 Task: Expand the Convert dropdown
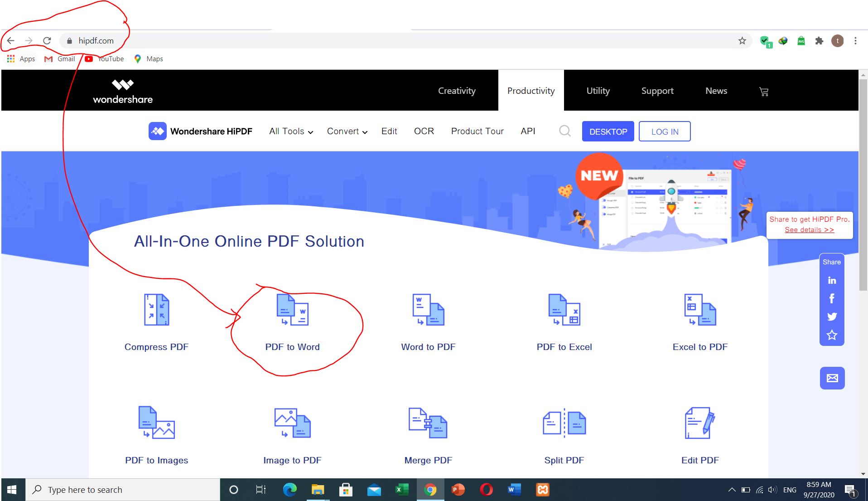pyautogui.click(x=347, y=131)
